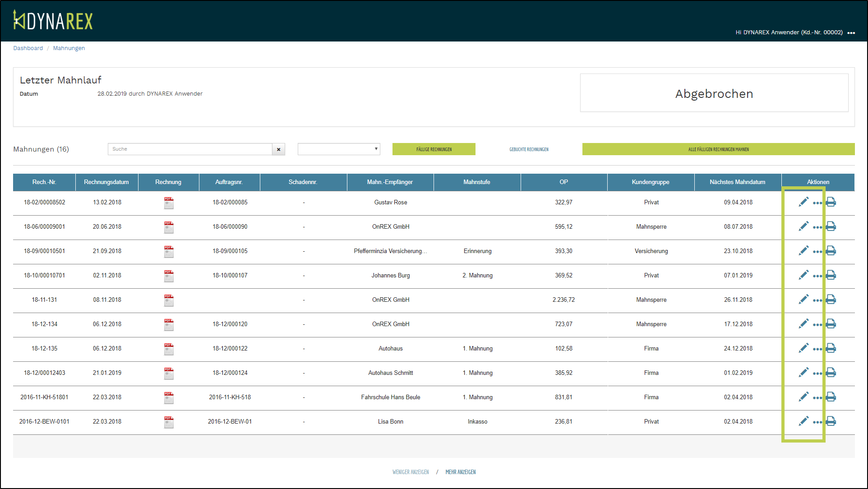868x489 pixels.
Task: Switch to Fällige Rechnungen tab
Action: (x=434, y=149)
